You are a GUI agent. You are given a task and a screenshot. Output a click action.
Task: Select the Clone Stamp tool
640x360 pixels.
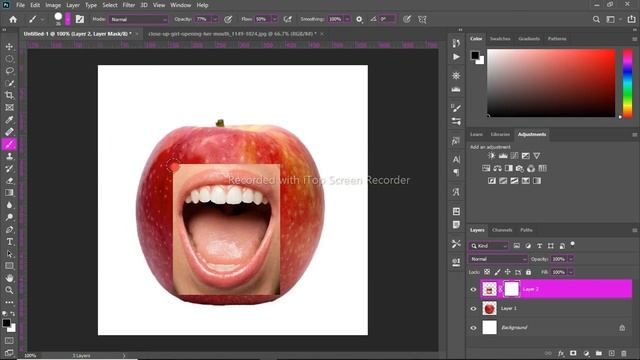[x=9, y=156]
